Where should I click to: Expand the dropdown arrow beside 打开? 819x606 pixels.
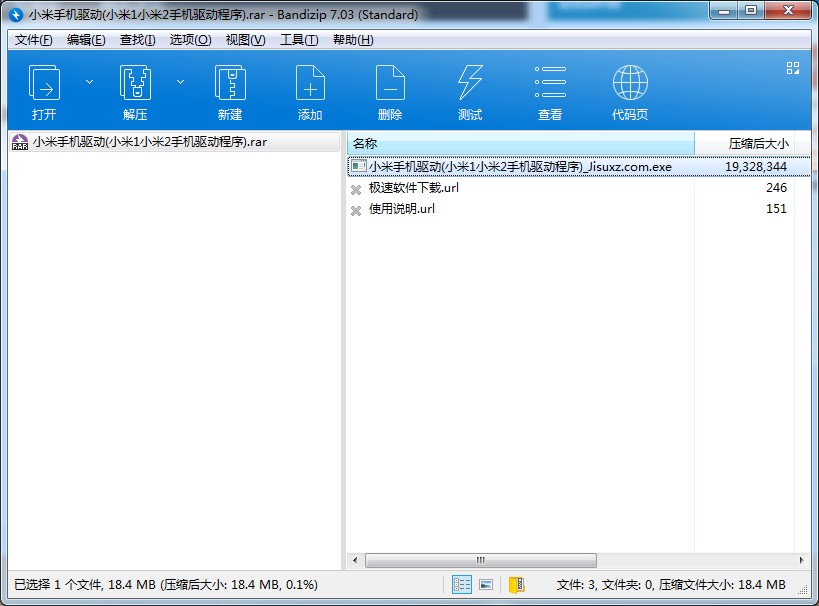coord(88,81)
